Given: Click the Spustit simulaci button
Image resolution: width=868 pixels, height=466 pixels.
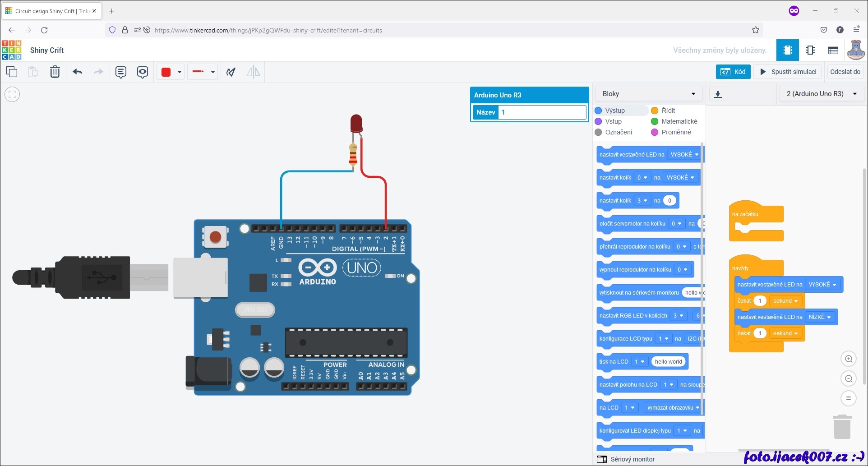Looking at the screenshot, I should (788, 72).
